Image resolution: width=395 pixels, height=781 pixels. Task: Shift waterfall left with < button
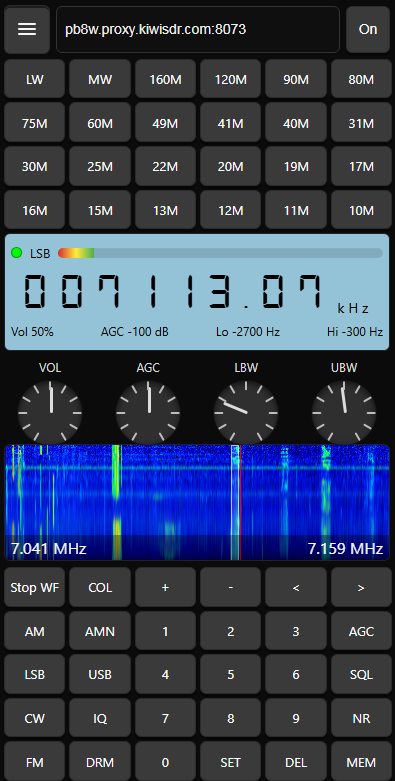[296, 588]
